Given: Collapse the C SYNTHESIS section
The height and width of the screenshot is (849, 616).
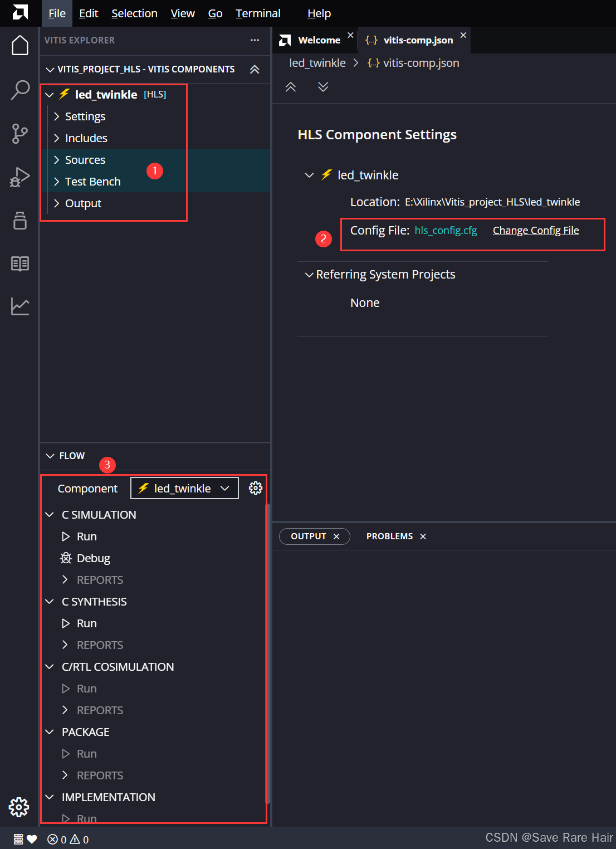Looking at the screenshot, I should pyautogui.click(x=50, y=602).
